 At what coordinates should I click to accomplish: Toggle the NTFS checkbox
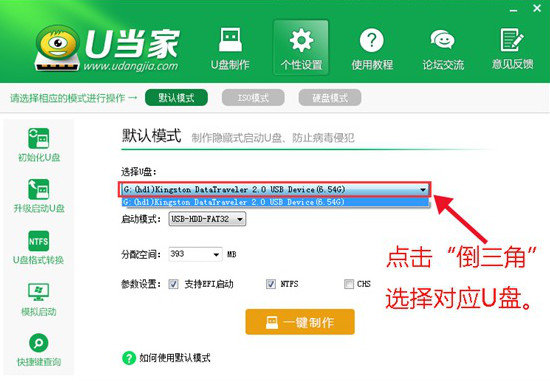point(271,284)
